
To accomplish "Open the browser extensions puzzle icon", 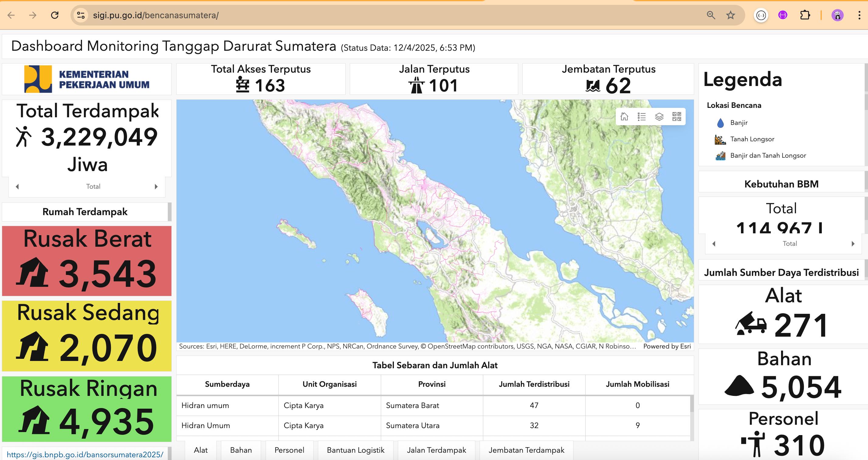I will pos(805,15).
